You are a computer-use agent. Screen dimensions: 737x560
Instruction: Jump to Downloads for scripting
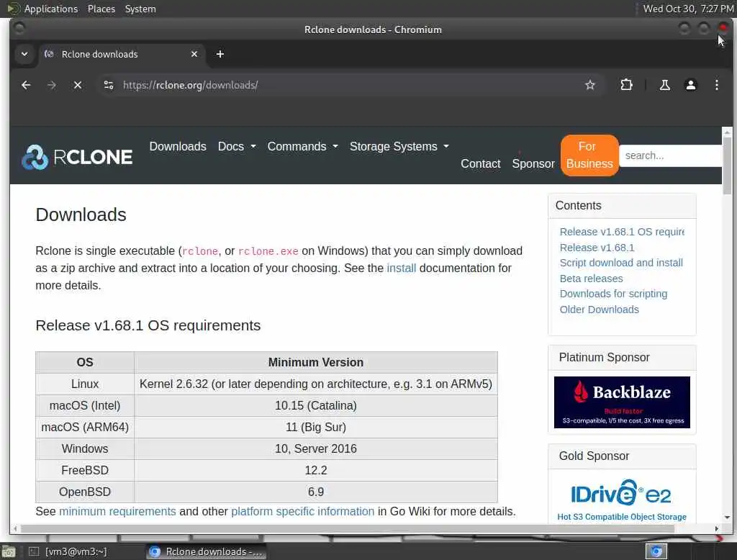coord(613,294)
